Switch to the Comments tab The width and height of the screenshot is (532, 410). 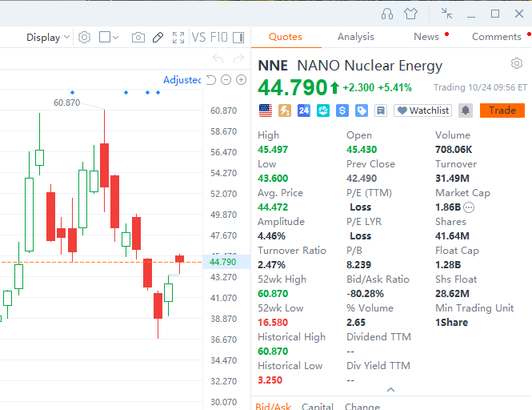pyautogui.click(x=496, y=37)
